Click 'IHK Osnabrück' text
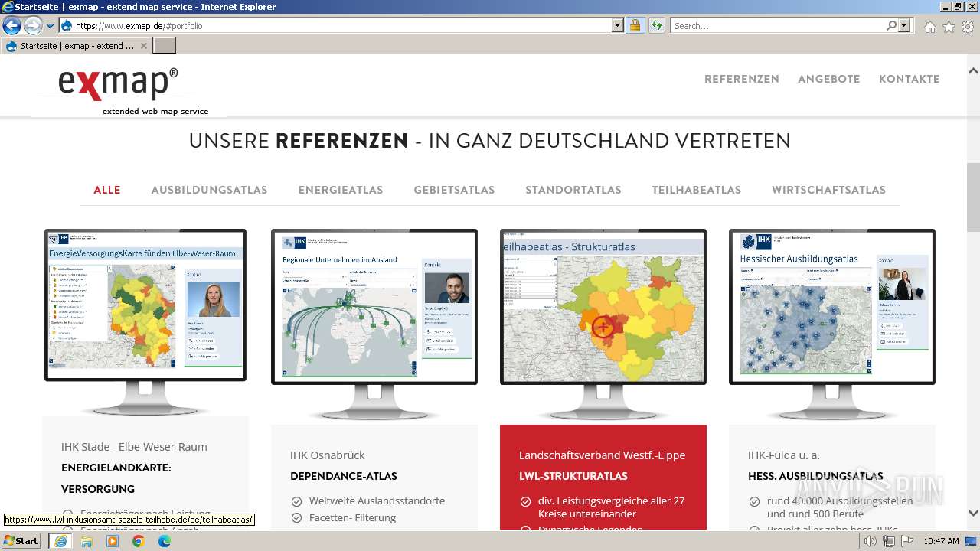 tap(328, 455)
